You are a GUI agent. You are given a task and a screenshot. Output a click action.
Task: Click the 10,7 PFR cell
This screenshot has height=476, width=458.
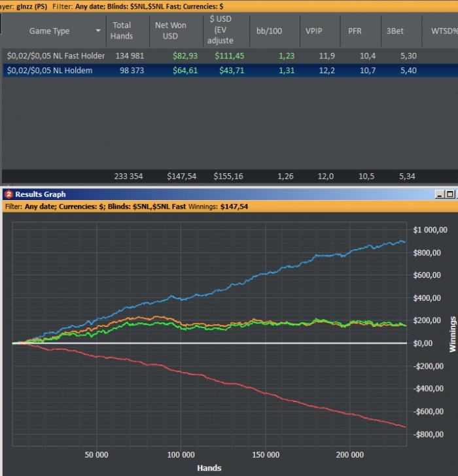(368, 71)
